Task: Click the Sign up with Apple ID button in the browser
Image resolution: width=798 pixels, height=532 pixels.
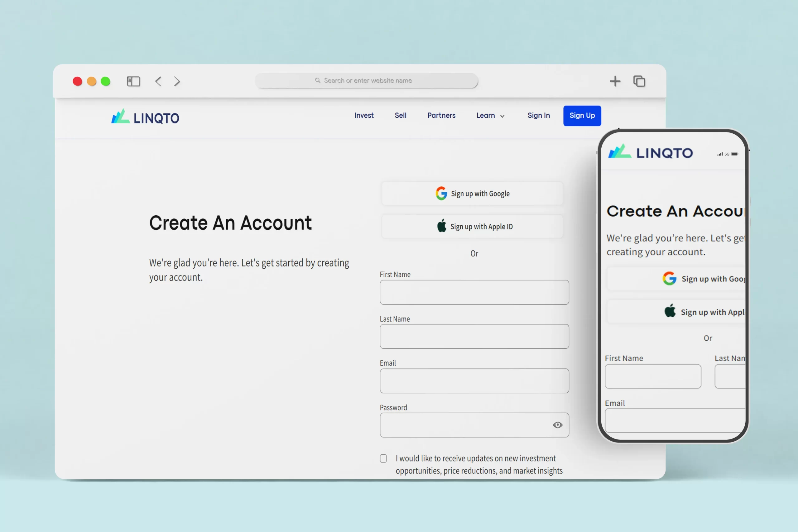Action: pos(472,227)
